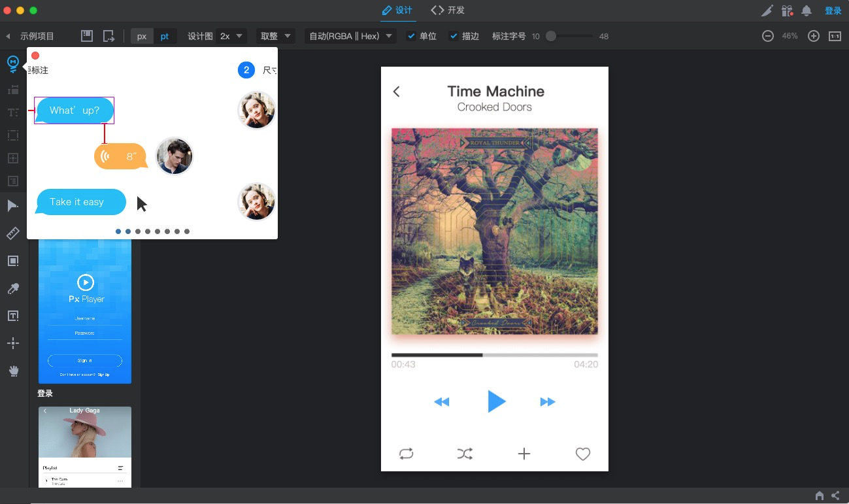This screenshot has height=504, width=849.
Task: Click the home icon at bottom right
Action: tap(819, 496)
